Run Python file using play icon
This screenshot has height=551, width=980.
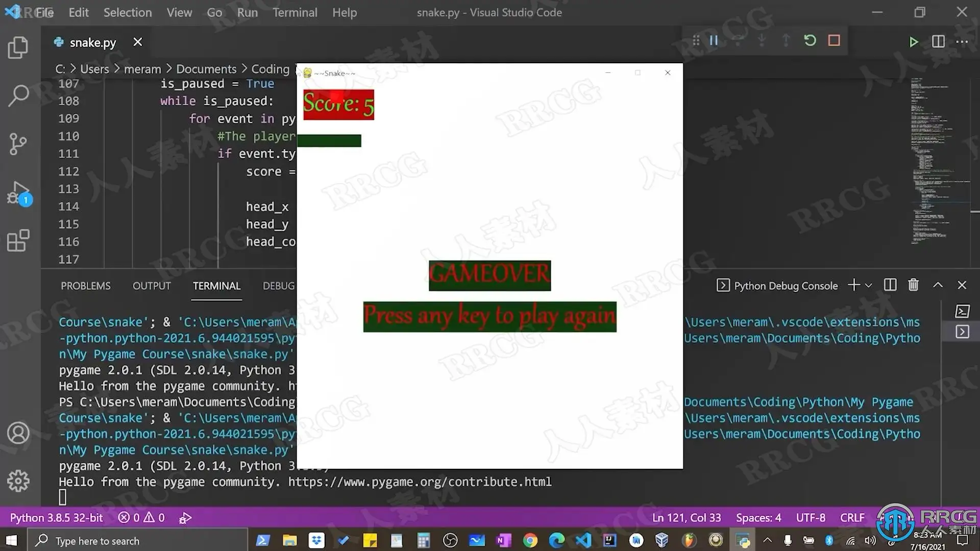pos(913,42)
